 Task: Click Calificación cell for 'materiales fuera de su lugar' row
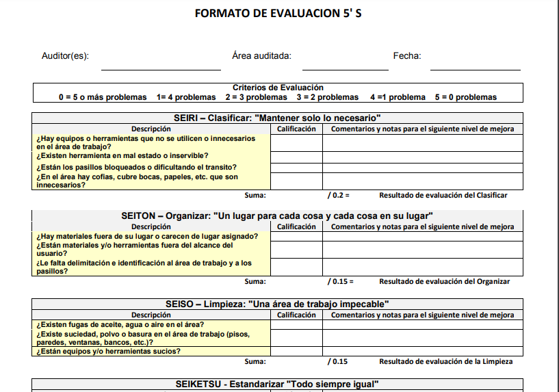pos(297,237)
